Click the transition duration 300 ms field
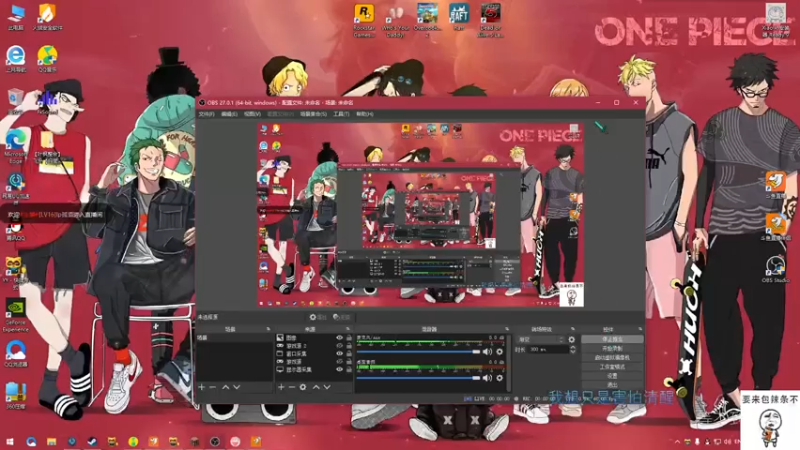Image resolution: width=800 pixels, height=450 pixels. [549, 349]
